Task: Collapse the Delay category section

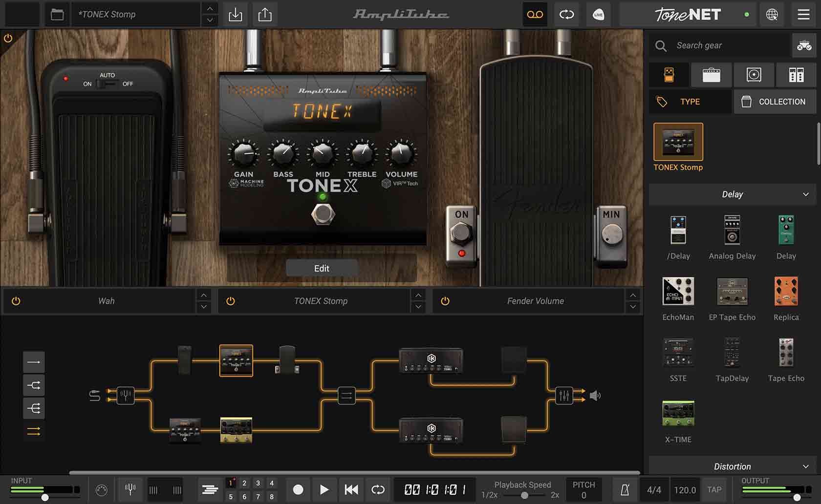Action: pos(805,194)
